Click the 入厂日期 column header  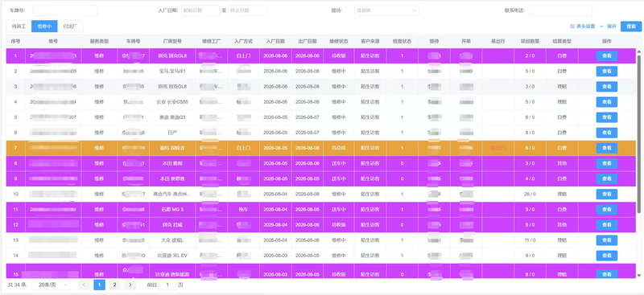pos(275,42)
